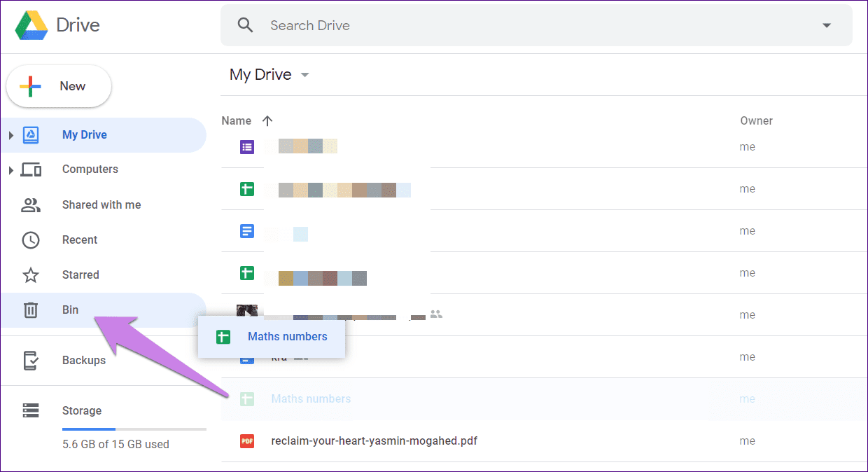Click faded Sheets icon of Maths numbers
This screenshot has width=868, height=472.
(x=247, y=399)
